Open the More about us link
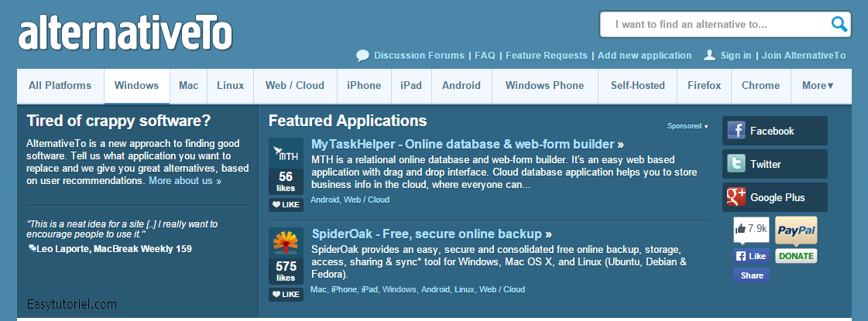868x321 pixels. coord(185,181)
